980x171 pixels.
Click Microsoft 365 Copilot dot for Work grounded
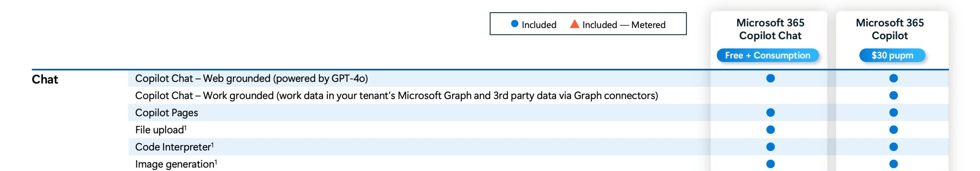(893, 95)
